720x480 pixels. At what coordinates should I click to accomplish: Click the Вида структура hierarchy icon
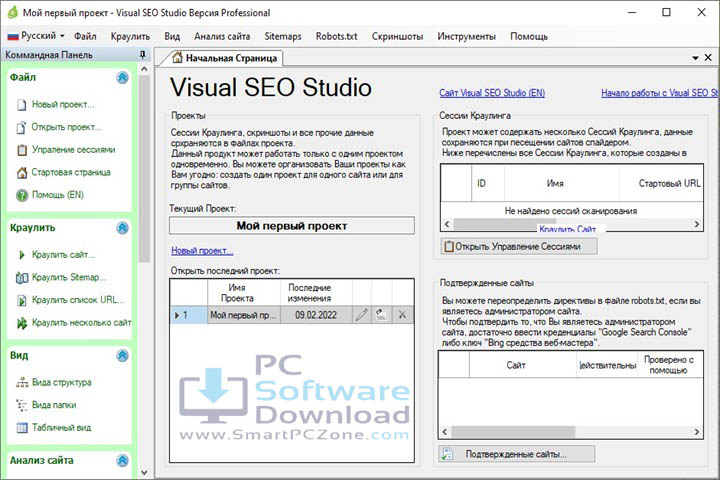tap(22, 383)
